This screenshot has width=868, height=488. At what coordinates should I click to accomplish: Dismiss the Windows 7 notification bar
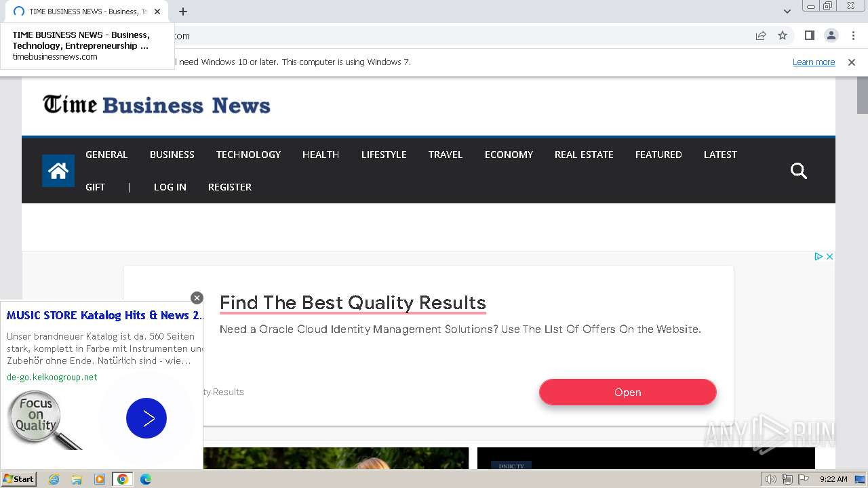852,62
